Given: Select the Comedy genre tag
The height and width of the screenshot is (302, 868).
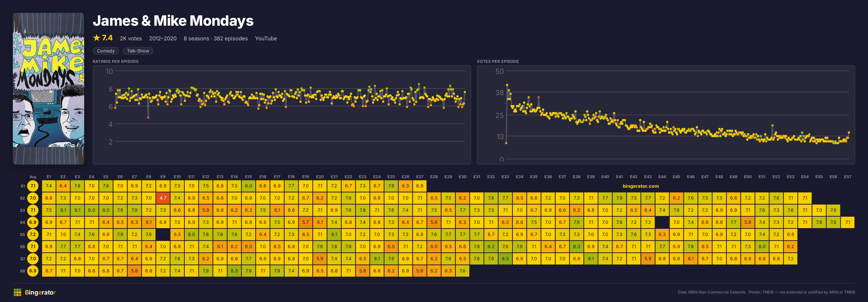Looking at the screenshot, I should point(106,51).
